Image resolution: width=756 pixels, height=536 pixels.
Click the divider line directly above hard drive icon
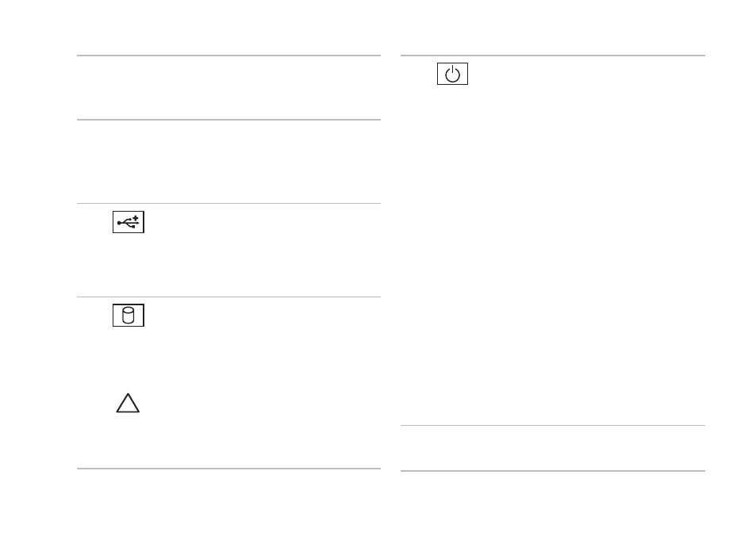pyautogui.click(x=228, y=297)
